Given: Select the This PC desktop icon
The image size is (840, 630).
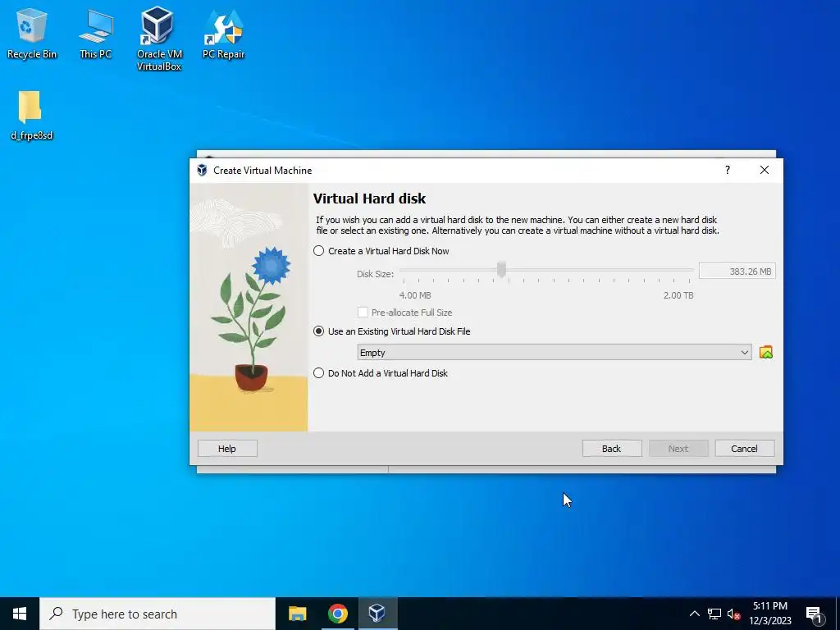Looking at the screenshot, I should click(95, 33).
